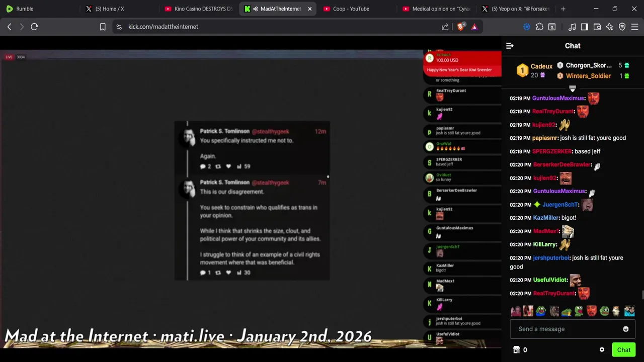Open the Kick shop icon
This screenshot has height=362, width=644.
(516, 350)
